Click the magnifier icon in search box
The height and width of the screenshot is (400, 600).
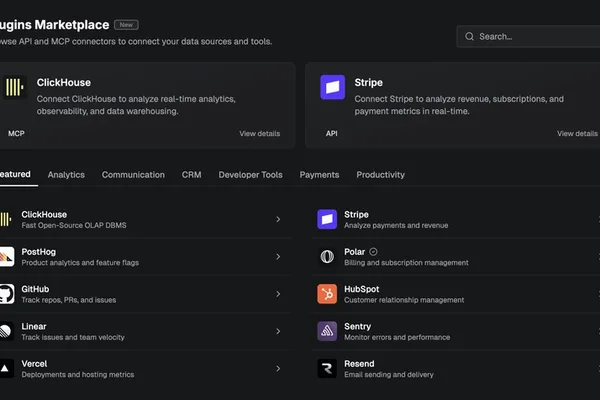469,36
